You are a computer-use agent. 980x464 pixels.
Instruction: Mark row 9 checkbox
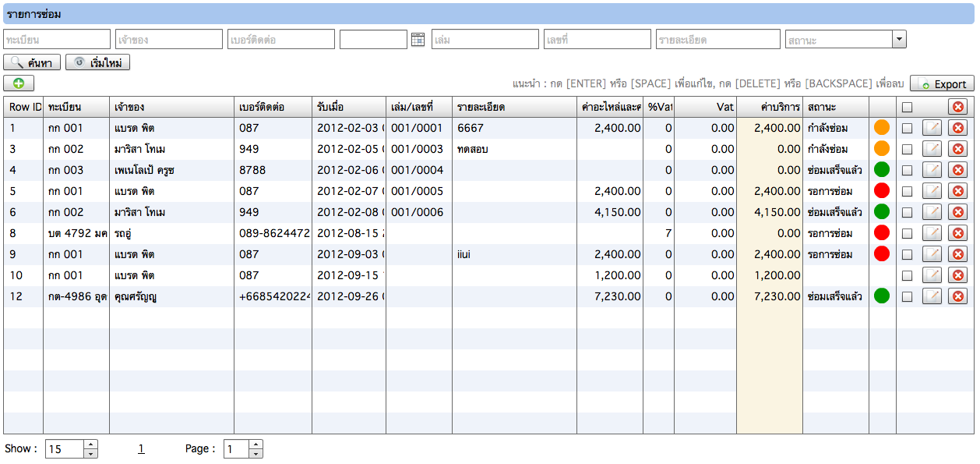point(907,255)
